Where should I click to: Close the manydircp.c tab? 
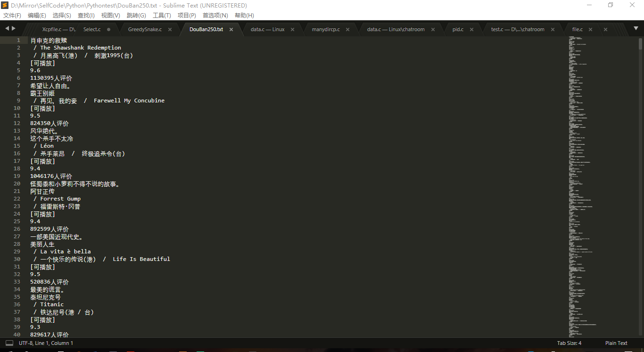pos(347,29)
